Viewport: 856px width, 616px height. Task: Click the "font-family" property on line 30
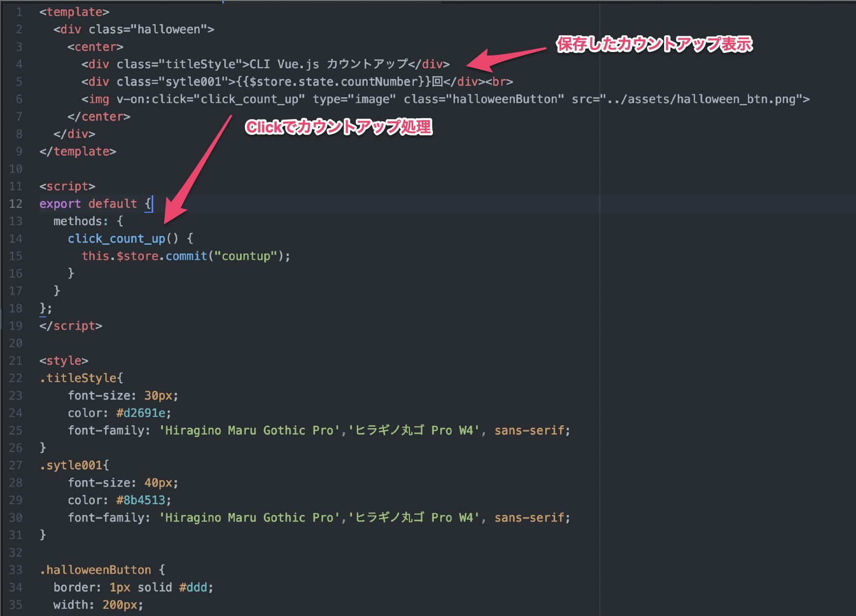pyautogui.click(x=106, y=517)
